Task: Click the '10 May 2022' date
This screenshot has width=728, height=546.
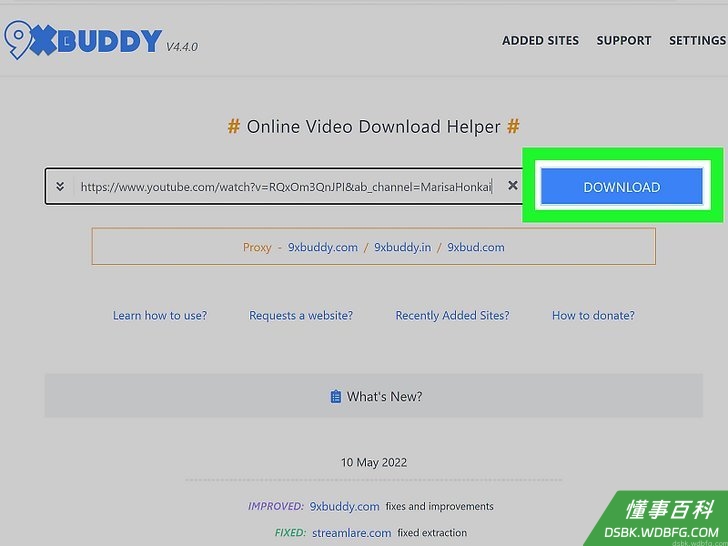Action: [x=374, y=462]
